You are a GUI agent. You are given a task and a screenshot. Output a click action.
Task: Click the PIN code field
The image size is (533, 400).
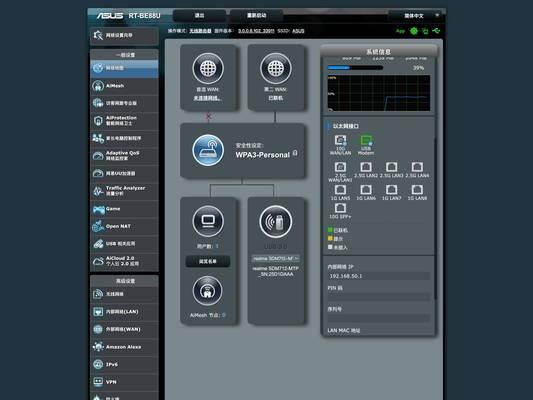(378, 297)
